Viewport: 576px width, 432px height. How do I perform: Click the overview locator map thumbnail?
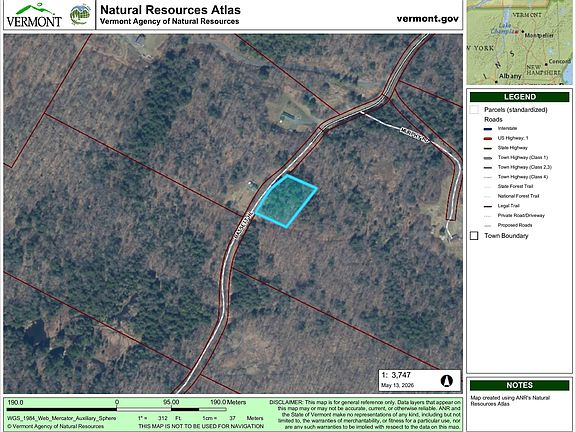[519, 42]
